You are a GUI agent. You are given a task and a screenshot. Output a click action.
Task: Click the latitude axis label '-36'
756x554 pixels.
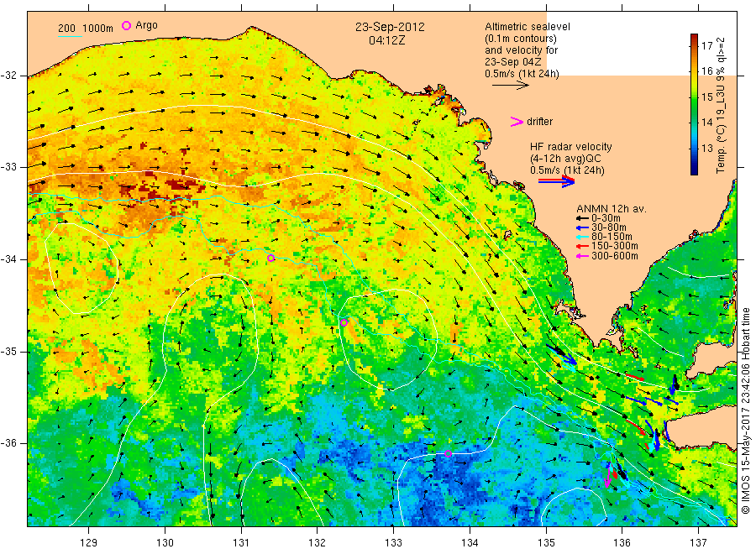[8, 443]
